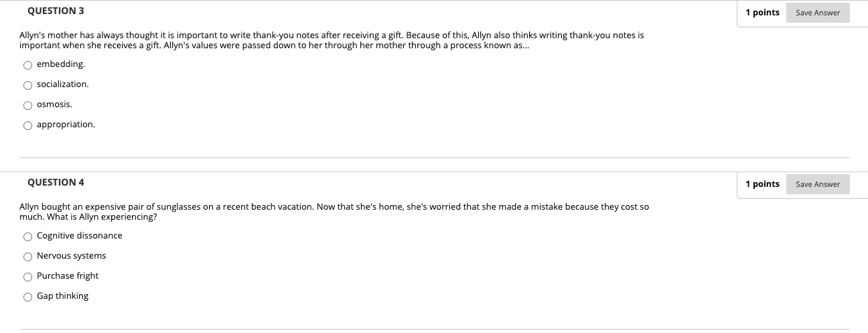Click the 'embedding.' label text
Viewport: 868px width, 333px height.
click(x=61, y=64)
